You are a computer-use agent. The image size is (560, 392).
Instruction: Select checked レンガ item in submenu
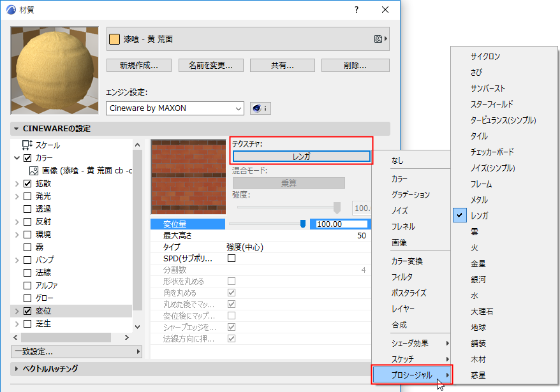click(505, 215)
